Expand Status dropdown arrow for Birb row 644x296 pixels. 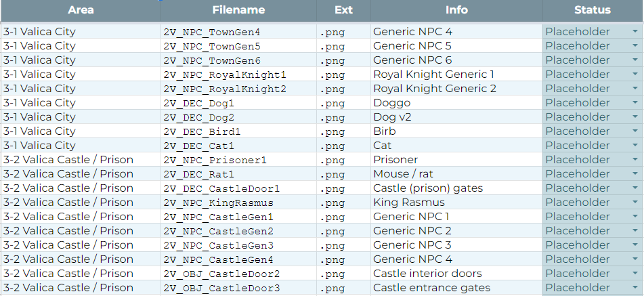click(x=635, y=131)
